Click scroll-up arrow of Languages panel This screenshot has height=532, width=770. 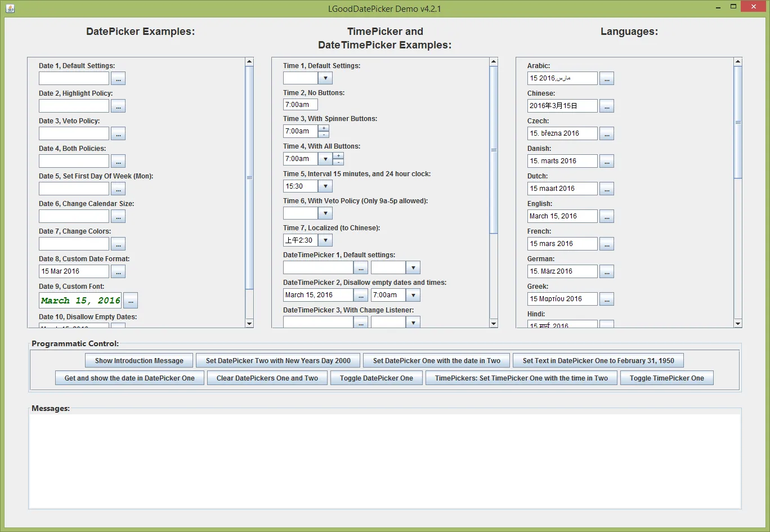tap(738, 61)
